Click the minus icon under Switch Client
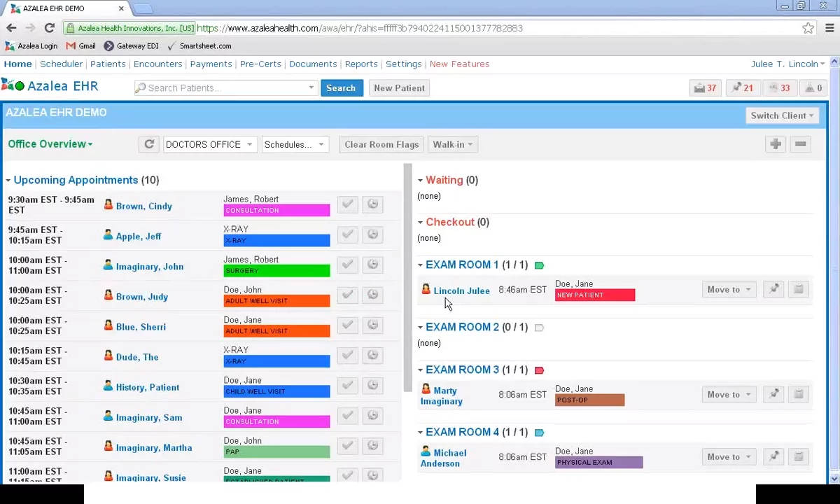The height and width of the screenshot is (504, 840). [x=801, y=144]
